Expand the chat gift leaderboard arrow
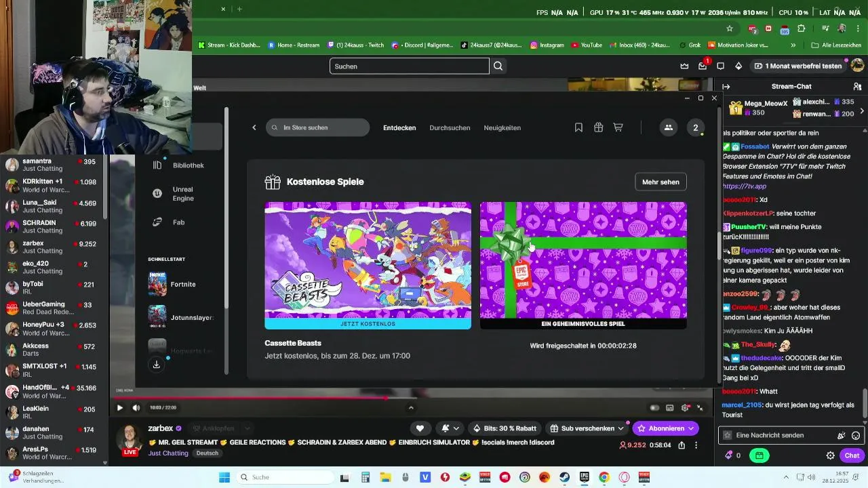 tap(862, 110)
